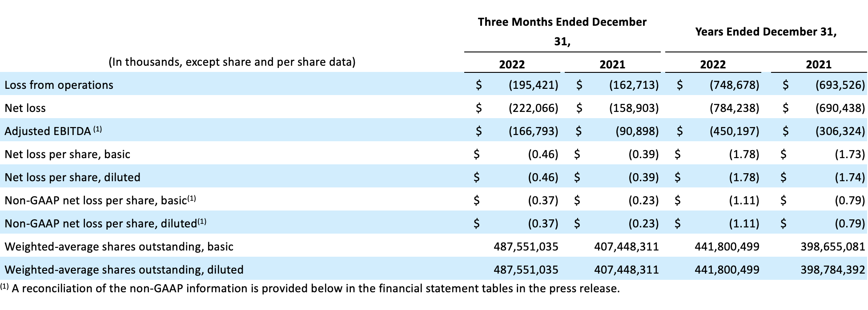Select the share count 398,784,392
The image size is (868, 310).
coord(833,270)
